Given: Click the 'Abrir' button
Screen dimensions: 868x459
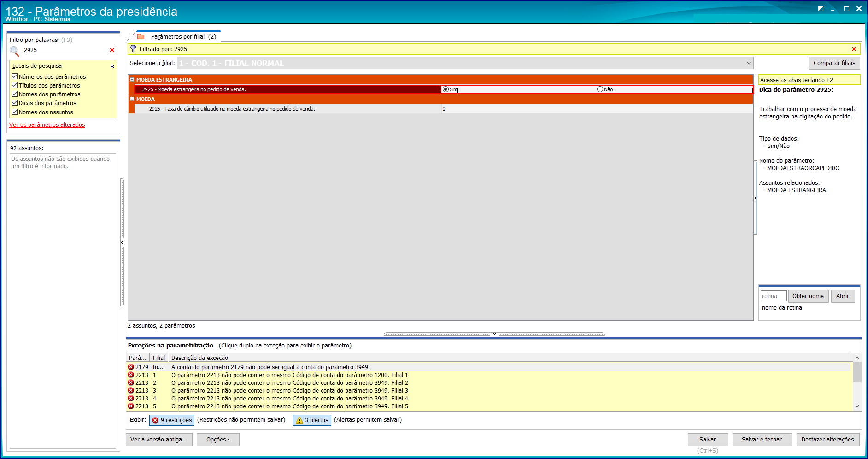Looking at the screenshot, I should tap(843, 296).
